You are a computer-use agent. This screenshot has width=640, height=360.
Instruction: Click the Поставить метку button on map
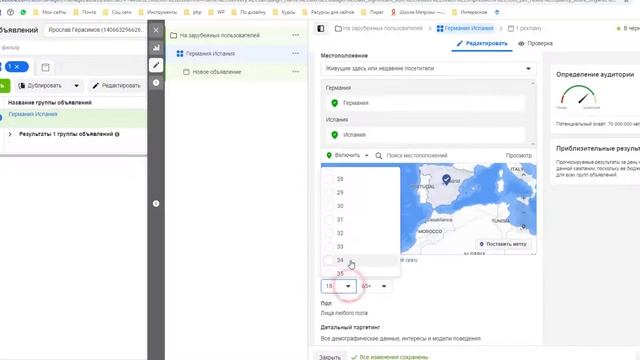pos(503,244)
